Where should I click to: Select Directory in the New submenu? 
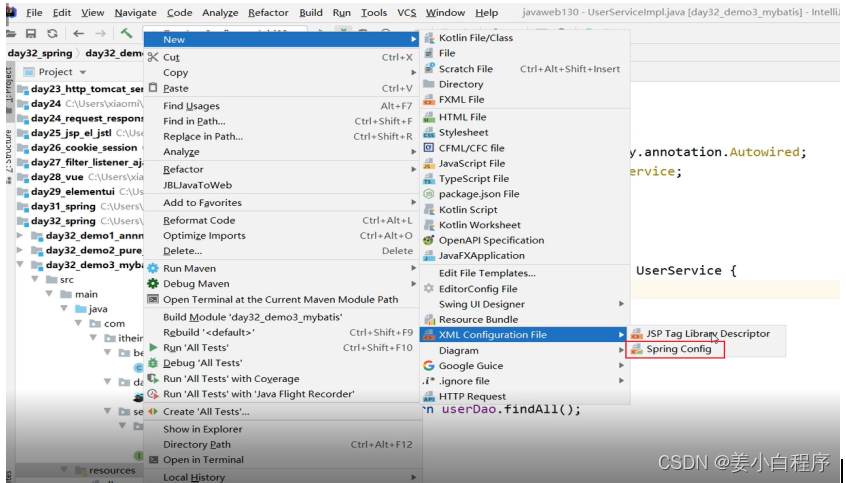point(524,84)
